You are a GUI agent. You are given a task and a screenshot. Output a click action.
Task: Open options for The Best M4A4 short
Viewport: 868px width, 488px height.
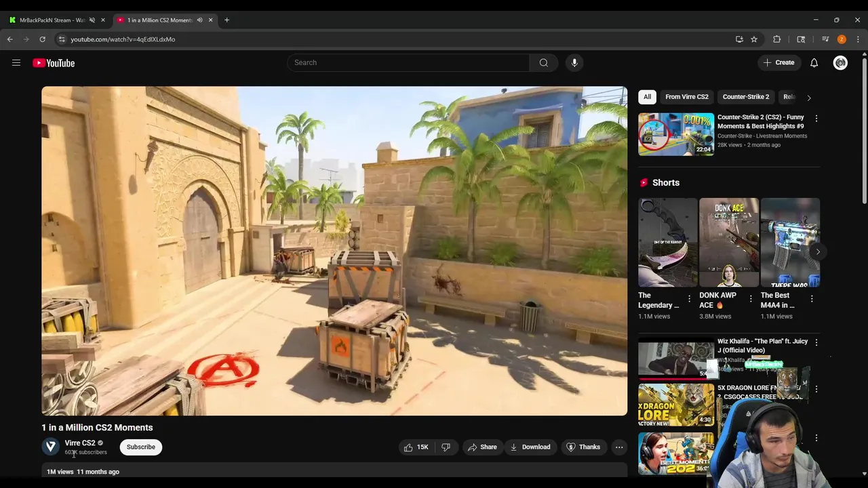click(x=812, y=299)
